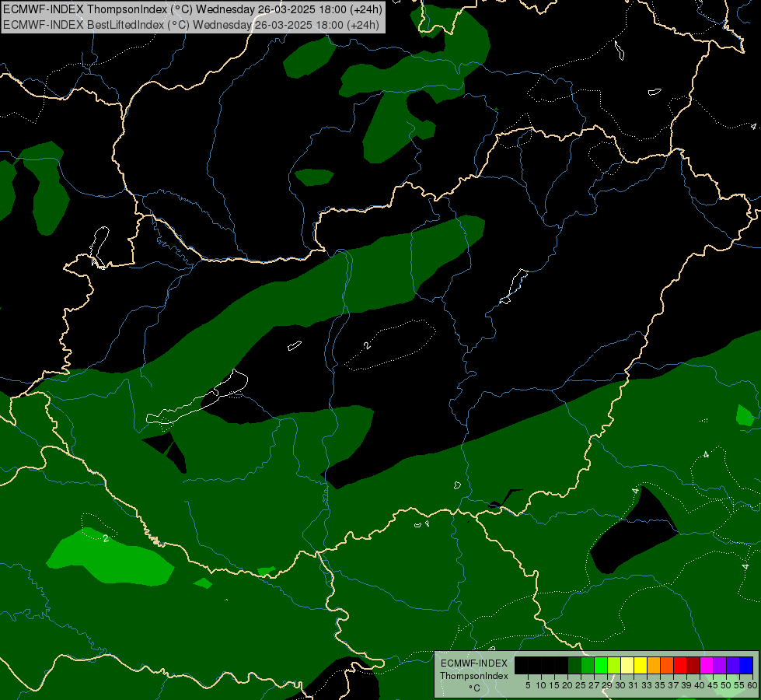This screenshot has height=700, width=761.
Task: Click contour label '4' beside the black patch
Action: 635,491
